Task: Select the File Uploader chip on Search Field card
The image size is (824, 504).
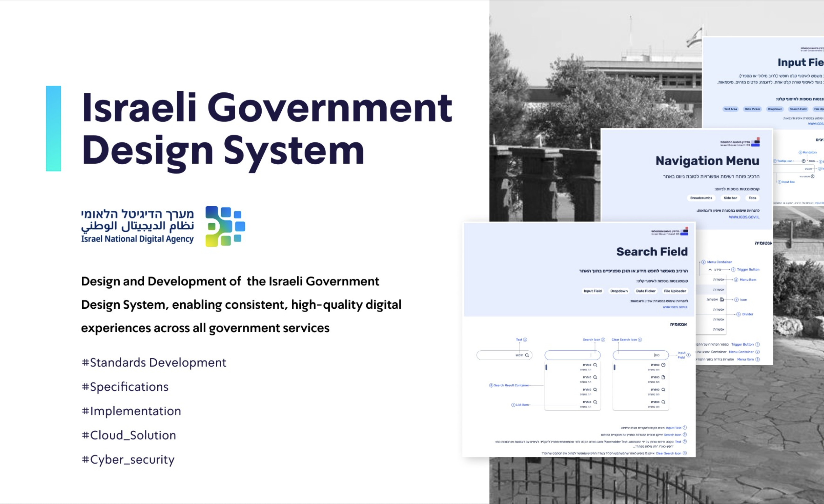Action: click(x=675, y=291)
